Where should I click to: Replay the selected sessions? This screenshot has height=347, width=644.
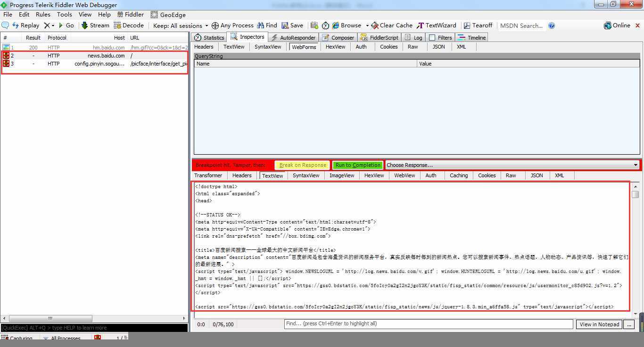[x=25, y=25]
